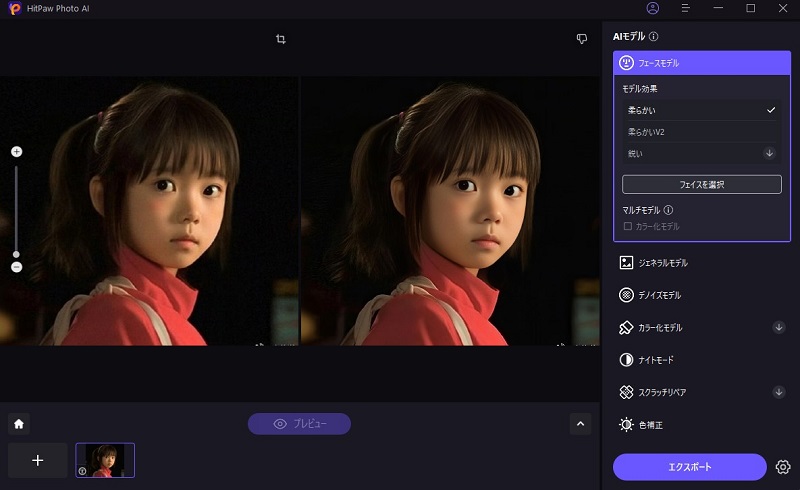This screenshot has height=490, width=800.
Task: Choose the 柔らかいV2 model effect
Action: coord(702,132)
